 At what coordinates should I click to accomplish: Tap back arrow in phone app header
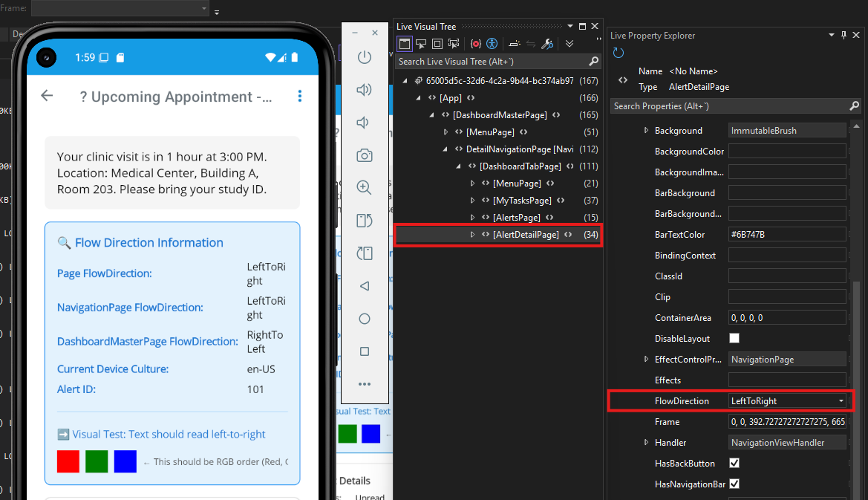point(47,96)
